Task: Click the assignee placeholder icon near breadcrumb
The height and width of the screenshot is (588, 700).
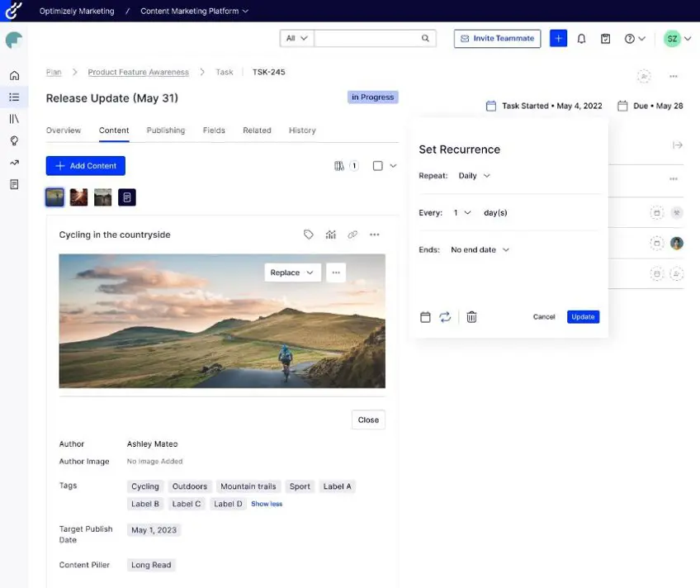Action: tap(644, 76)
